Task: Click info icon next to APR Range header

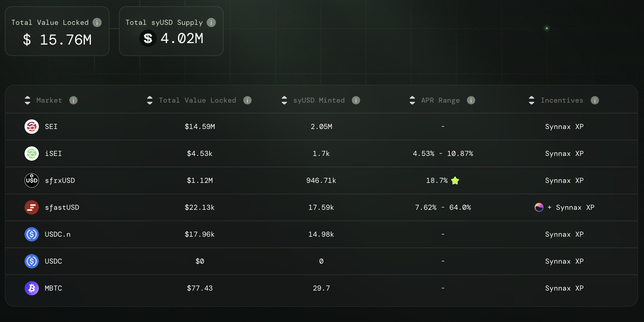Action: (x=471, y=100)
